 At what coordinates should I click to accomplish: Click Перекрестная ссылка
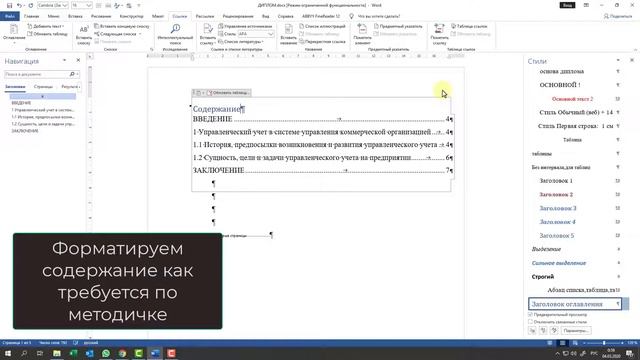[x=322, y=42]
